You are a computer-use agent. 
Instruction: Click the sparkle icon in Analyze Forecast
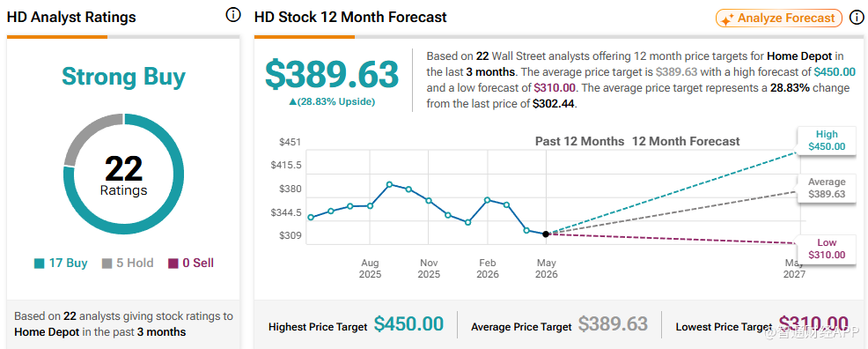[x=727, y=19]
